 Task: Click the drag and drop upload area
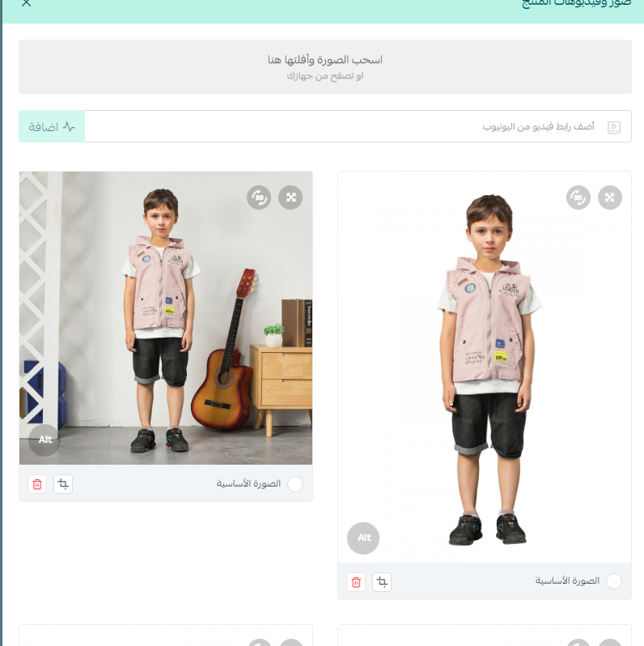(x=325, y=66)
